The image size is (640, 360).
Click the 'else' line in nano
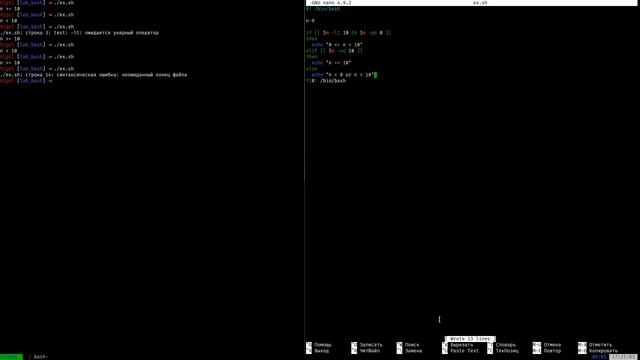(x=311, y=69)
